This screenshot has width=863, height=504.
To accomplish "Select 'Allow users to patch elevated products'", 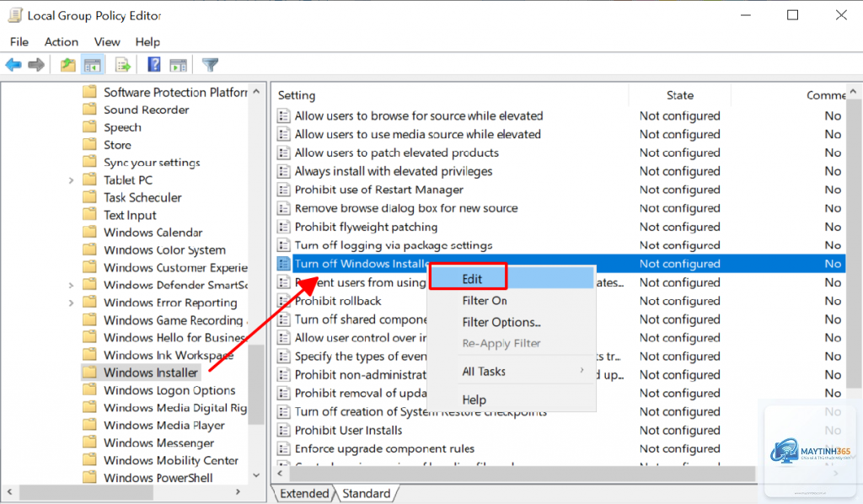I will tap(397, 153).
